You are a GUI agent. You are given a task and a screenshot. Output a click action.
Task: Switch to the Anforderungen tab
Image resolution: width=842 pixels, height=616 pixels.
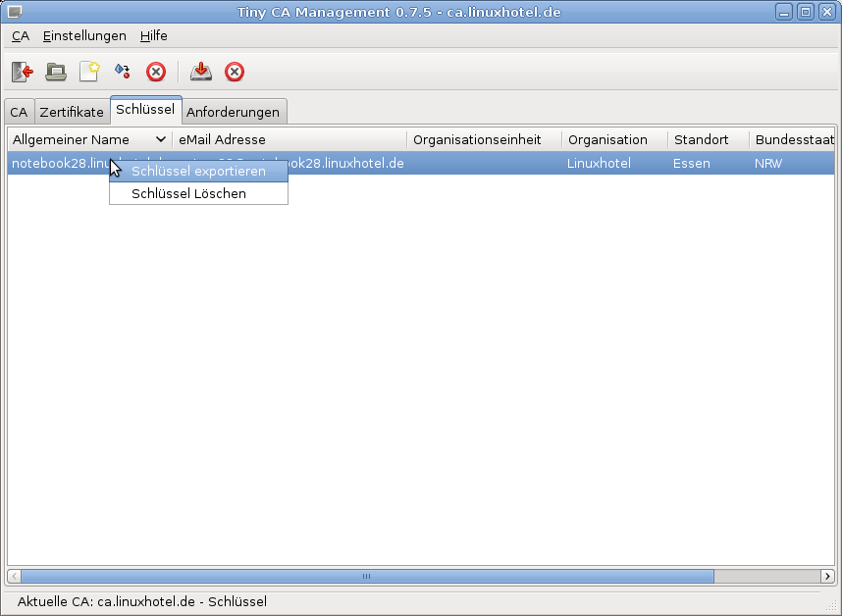[233, 112]
